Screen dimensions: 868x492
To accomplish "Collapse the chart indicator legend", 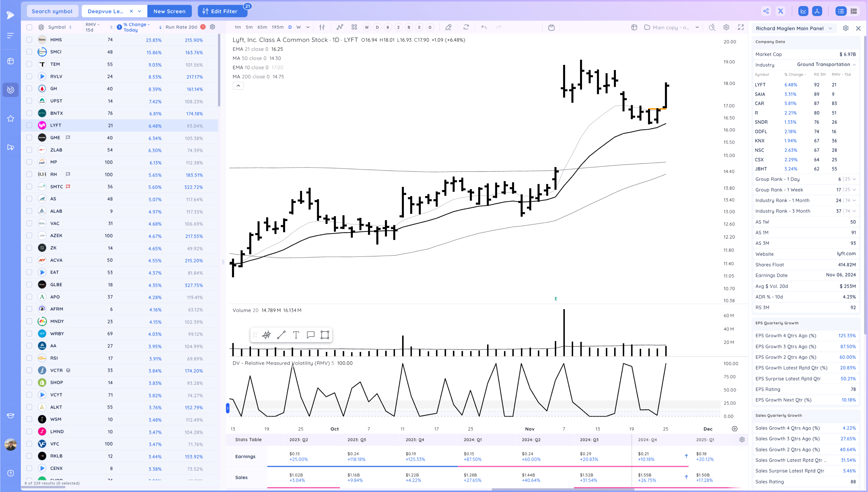I will point(238,86).
